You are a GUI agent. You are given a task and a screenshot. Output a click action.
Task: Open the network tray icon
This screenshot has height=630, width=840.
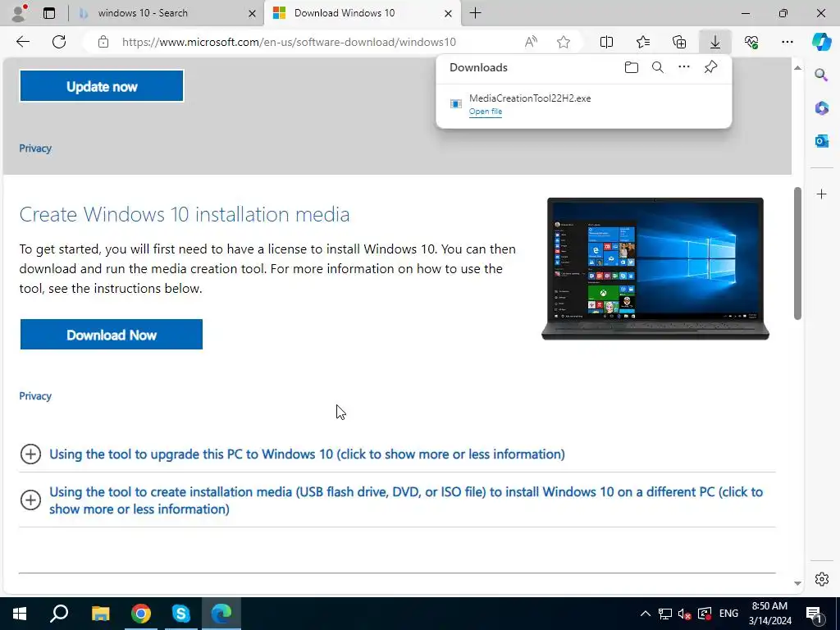pos(664,614)
